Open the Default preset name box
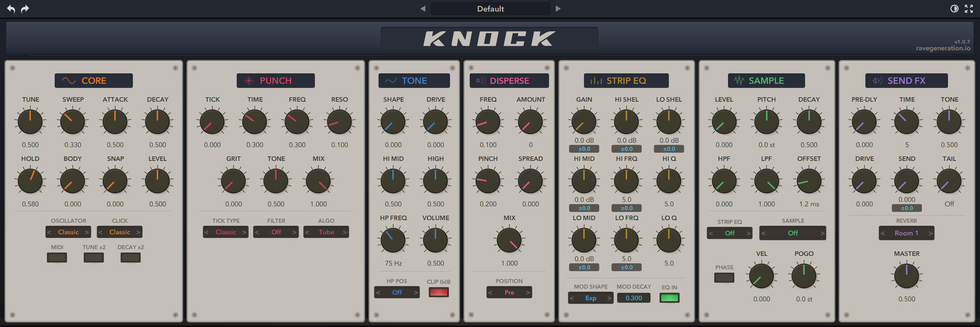Screen dimensions: 980x327 pyautogui.click(x=490, y=9)
